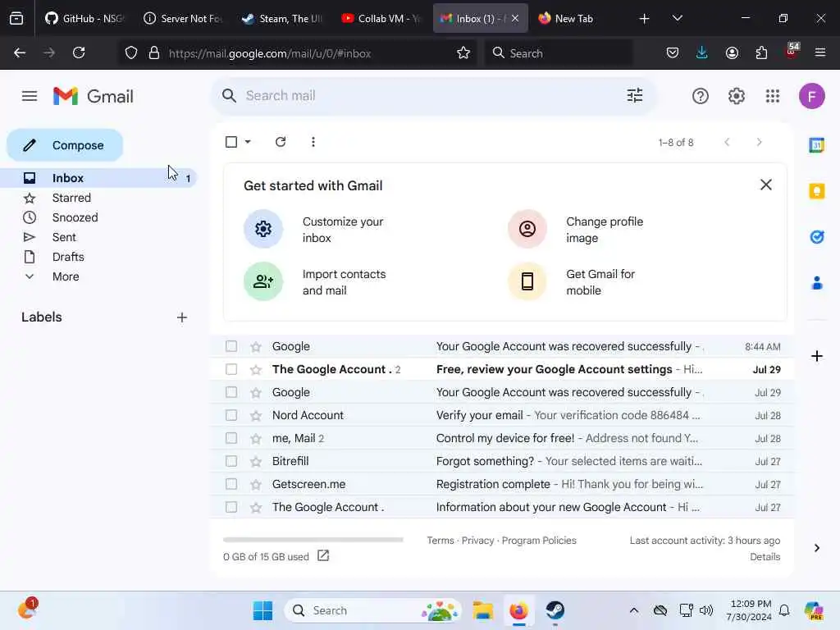Viewport: 840px width, 630px height.
Task: Switch to the GitHub browser tab
Action: click(84, 18)
